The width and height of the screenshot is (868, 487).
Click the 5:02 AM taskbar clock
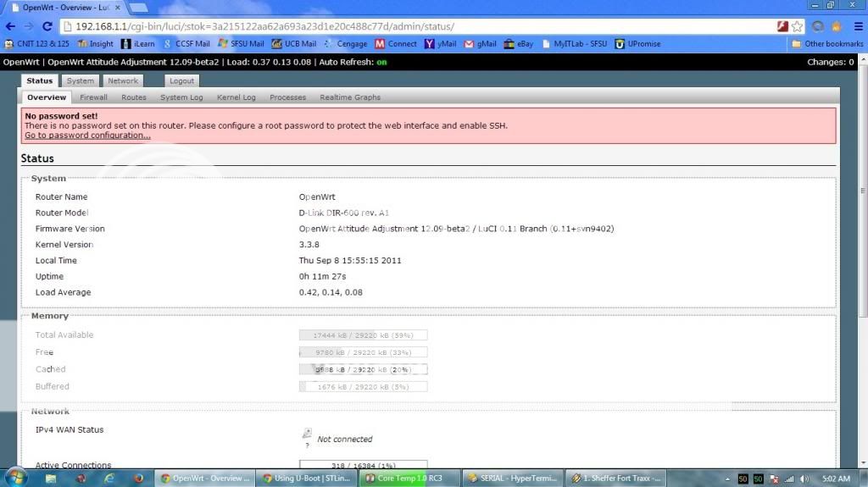[836, 479]
